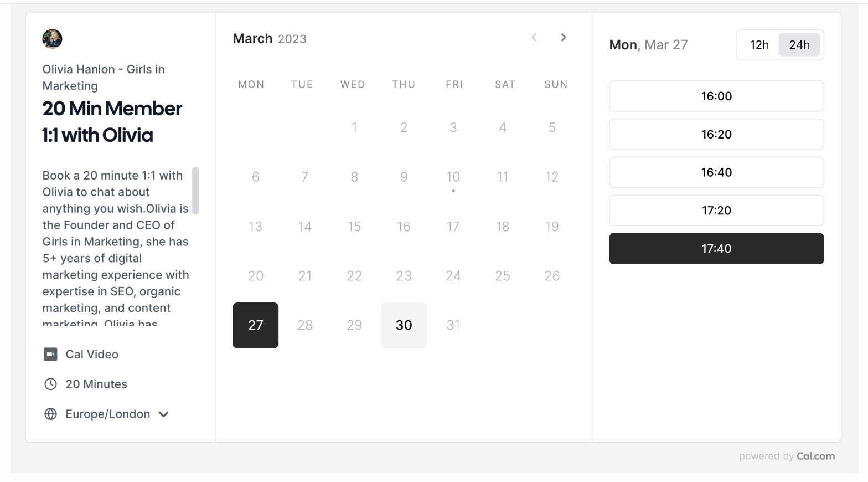This screenshot has width=868, height=482.
Task: Book the 16:00 time slot
Action: tap(716, 96)
